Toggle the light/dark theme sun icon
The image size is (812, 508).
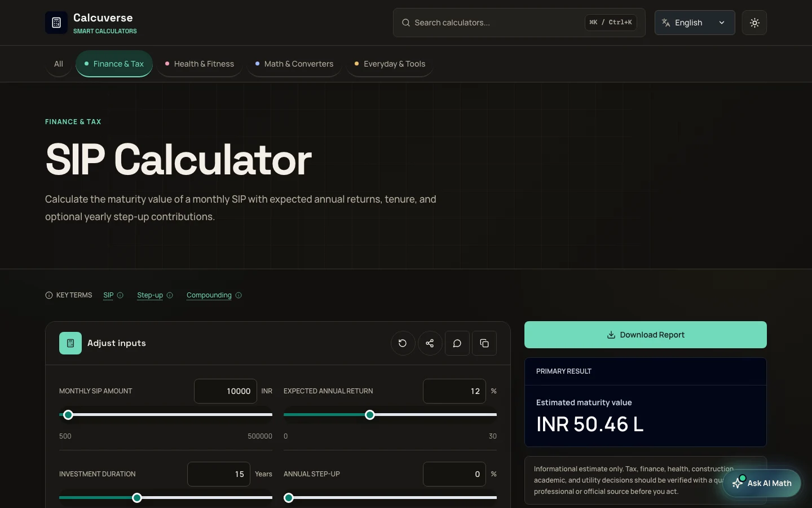754,23
